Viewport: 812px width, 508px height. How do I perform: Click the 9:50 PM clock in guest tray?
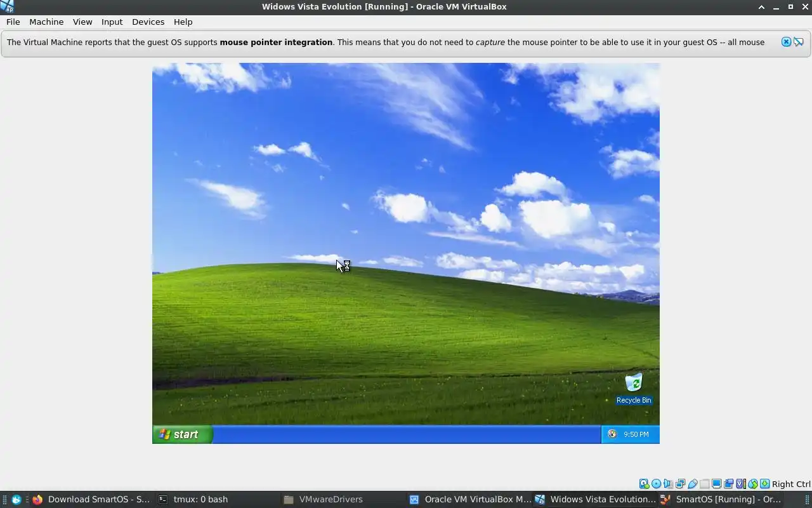pos(636,434)
